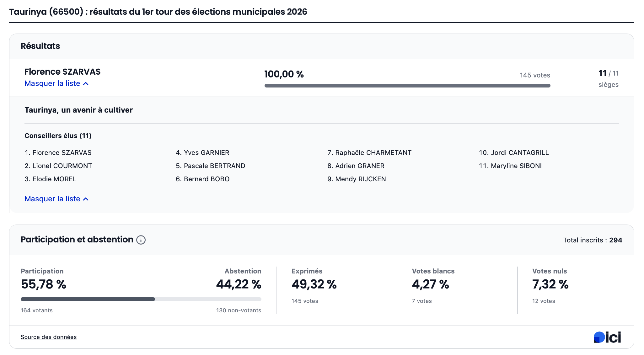Screen dimensions: 644x355
Task: Click the info icon beside Participation et abstention
Action: (x=141, y=240)
